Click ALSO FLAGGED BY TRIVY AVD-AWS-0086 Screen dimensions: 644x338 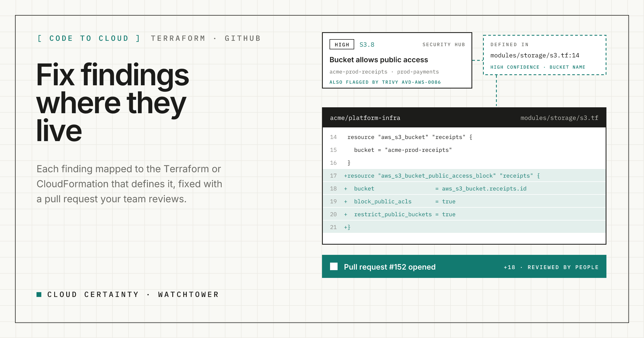(x=385, y=82)
